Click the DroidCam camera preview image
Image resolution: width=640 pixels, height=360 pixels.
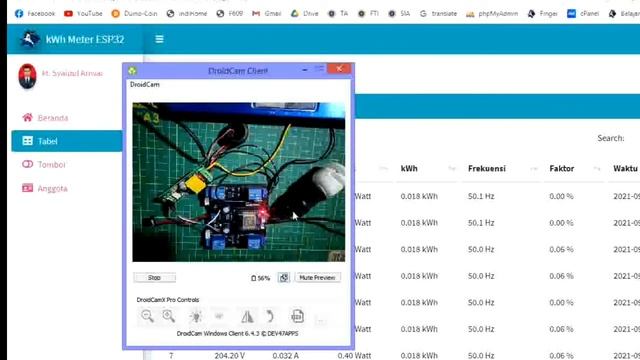[238, 182]
